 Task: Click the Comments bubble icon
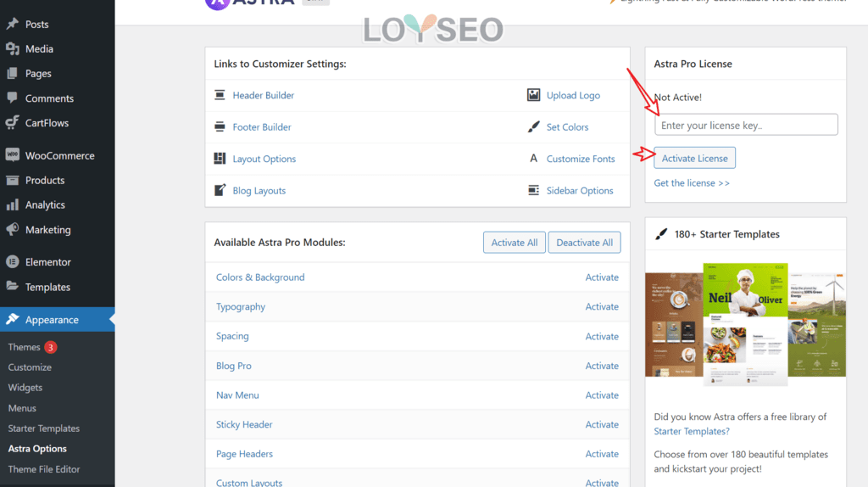(12, 98)
